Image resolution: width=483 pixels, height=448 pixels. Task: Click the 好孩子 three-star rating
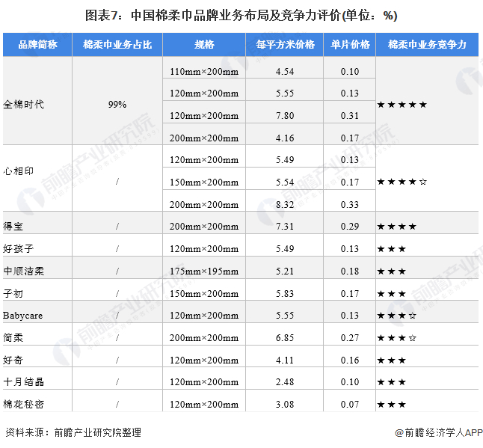392,249
